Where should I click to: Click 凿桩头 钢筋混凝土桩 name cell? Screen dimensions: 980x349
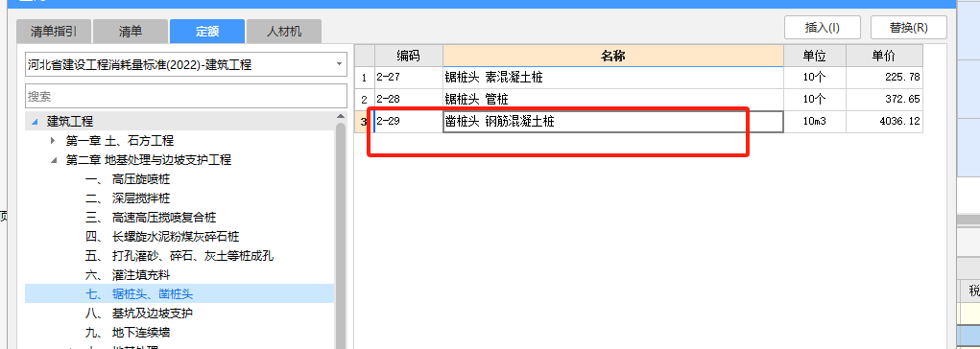click(613, 122)
